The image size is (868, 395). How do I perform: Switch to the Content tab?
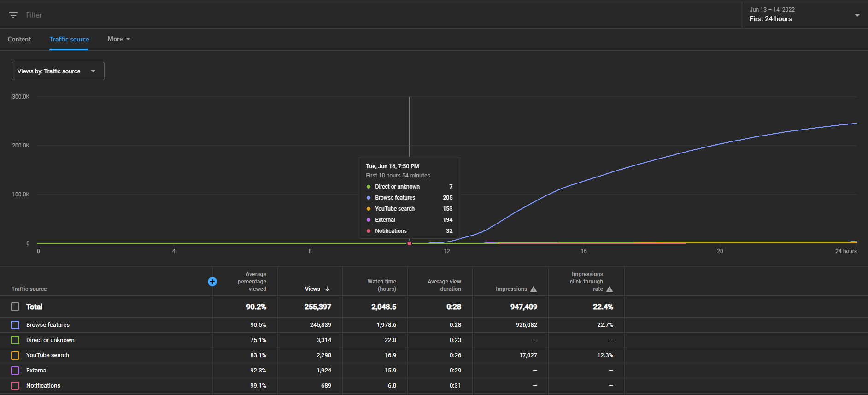19,39
